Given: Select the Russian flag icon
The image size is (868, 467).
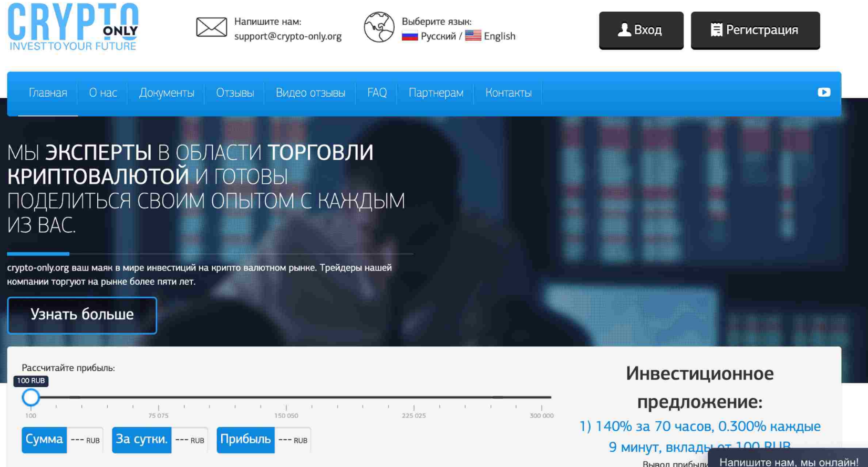Looking at the screenshot, I should 409,36.
